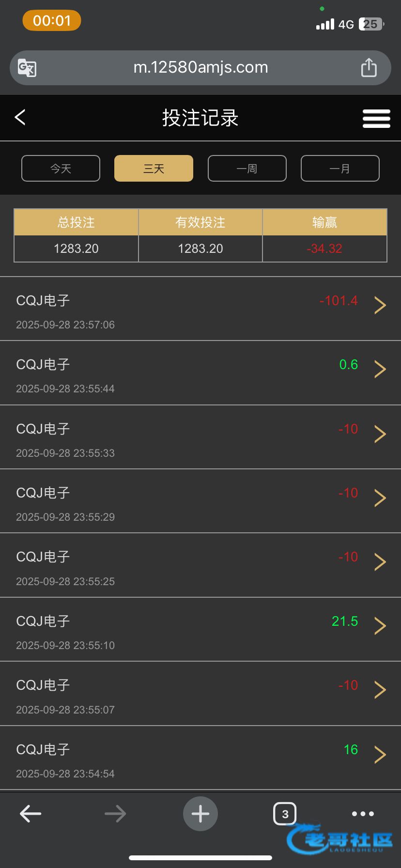This screenshot has width=401, height=868.
Task: Open the tab switcher showing 3 tabs
Action: tap(285, 814)
